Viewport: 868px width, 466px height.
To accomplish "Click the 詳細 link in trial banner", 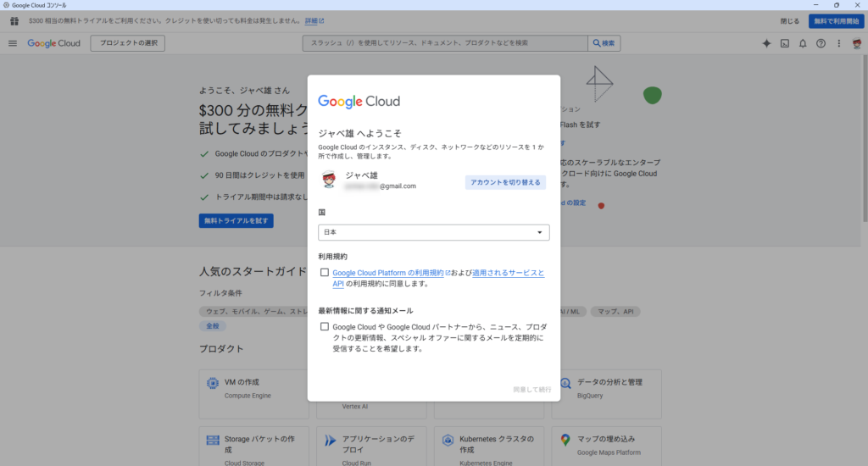I will point(314,20).
